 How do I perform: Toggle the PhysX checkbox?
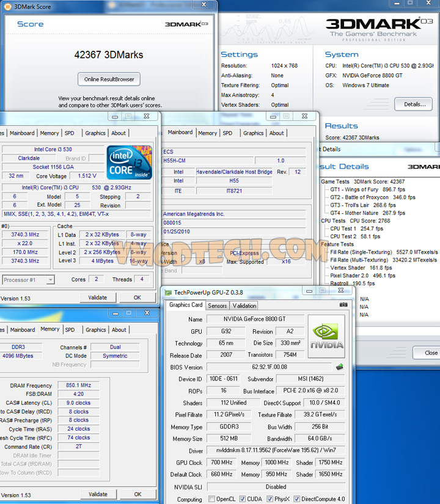click(269, 499)
